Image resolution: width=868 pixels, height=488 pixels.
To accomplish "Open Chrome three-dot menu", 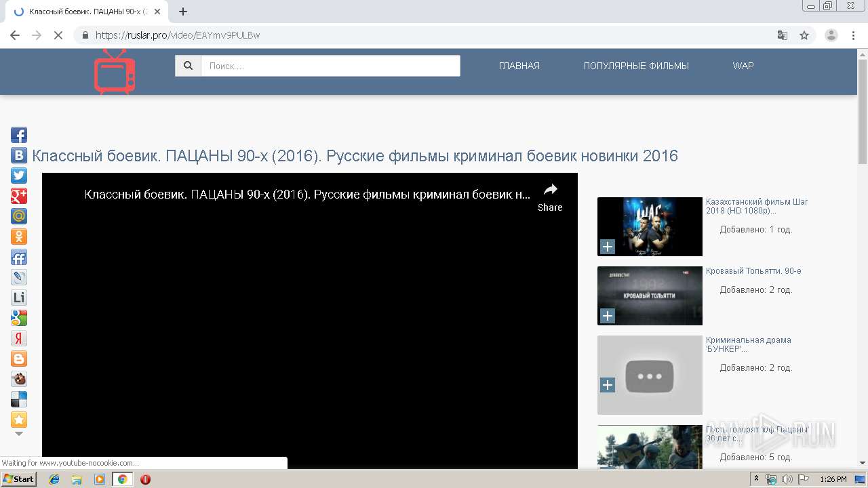I will tap(854, 35).
